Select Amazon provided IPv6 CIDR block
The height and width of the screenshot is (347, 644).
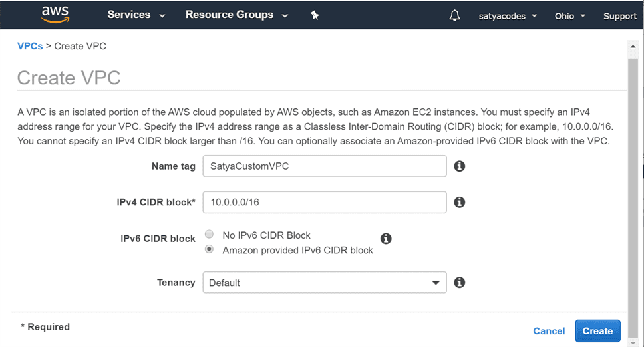(210, 250)
